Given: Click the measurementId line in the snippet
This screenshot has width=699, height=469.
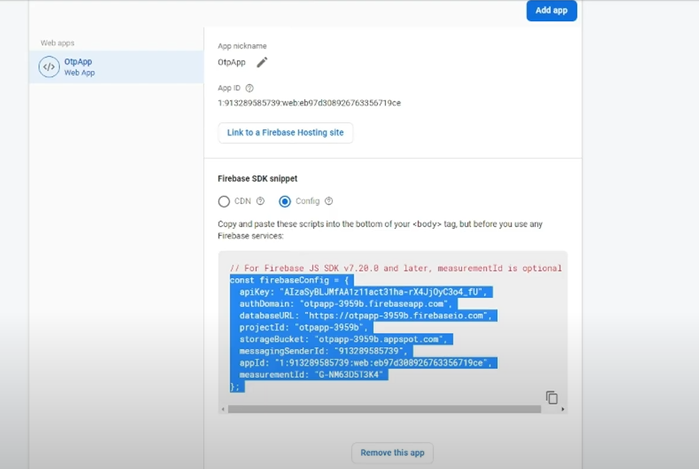Looking at the screenshot, I should (x=312, y=374).
